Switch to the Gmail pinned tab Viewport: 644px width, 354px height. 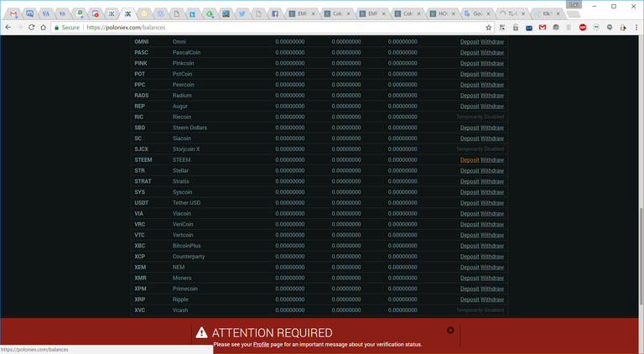[13, 13]
